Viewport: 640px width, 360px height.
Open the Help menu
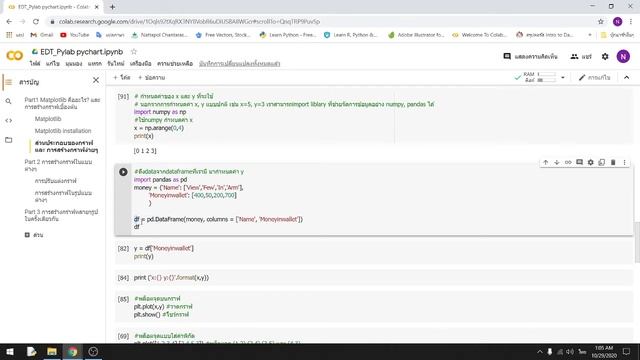click(175, 64)
